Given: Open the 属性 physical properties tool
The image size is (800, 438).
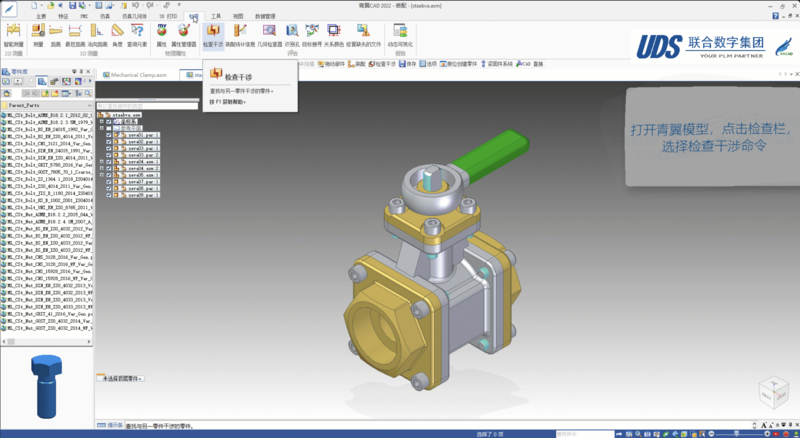Looking at the screenshot, I should point(162,35).
